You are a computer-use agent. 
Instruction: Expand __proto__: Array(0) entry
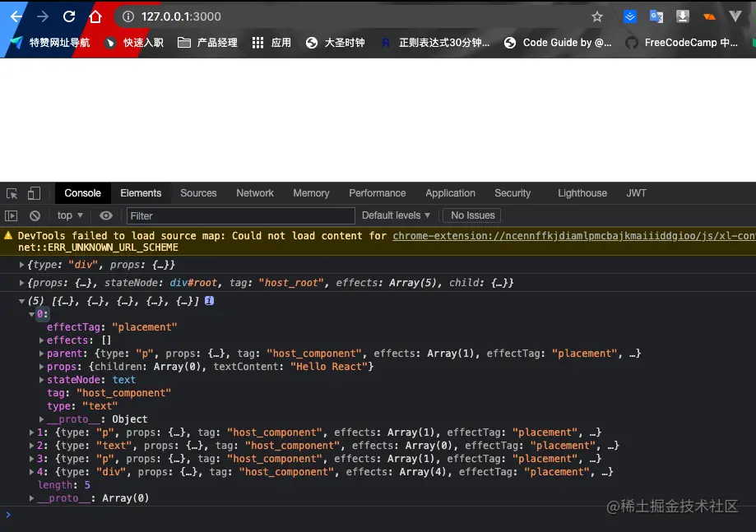[x=32, y=498]
